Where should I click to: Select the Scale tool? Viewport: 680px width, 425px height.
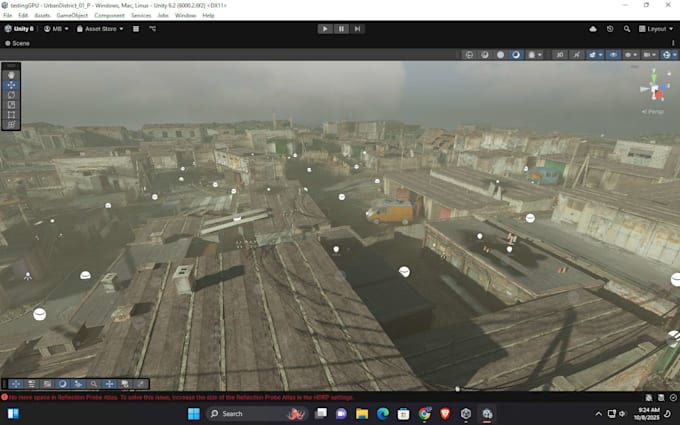(11, 105)
